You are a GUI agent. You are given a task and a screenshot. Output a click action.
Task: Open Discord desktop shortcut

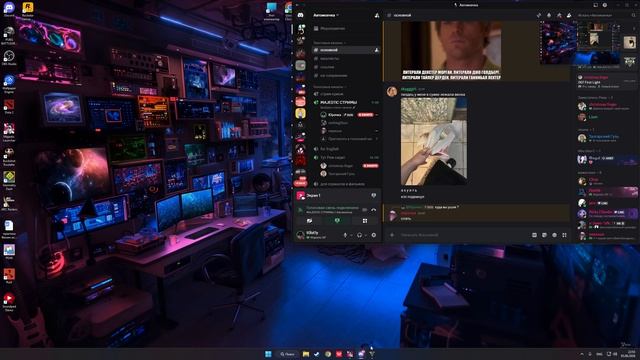pyautogui.click(x=9, y=9)
